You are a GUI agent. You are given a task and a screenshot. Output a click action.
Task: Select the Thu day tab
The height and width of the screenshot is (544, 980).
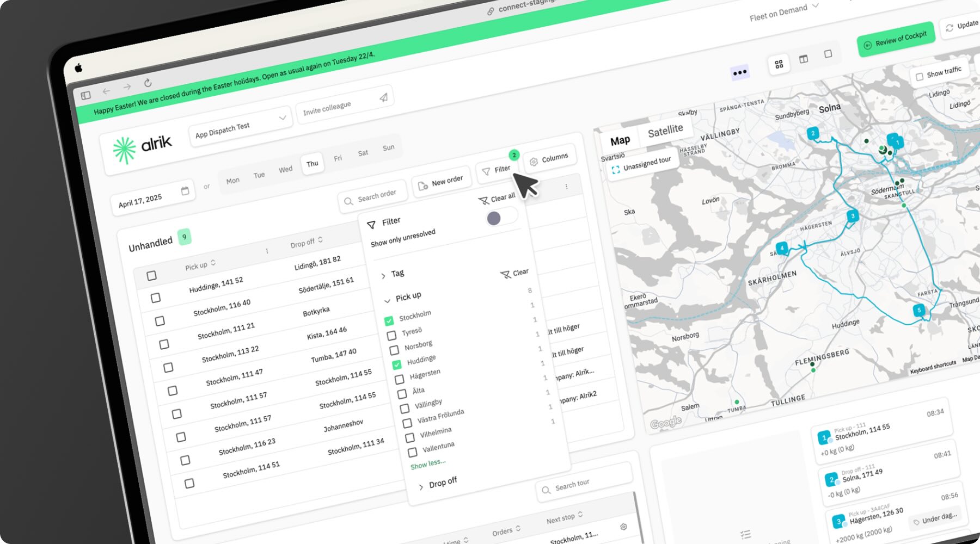[x=313, y=163]
